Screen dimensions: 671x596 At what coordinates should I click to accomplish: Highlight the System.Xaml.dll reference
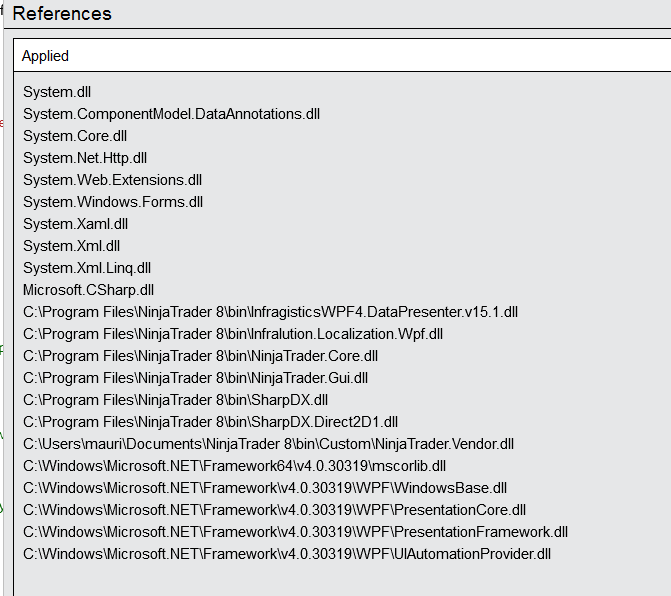click(75, 224)
